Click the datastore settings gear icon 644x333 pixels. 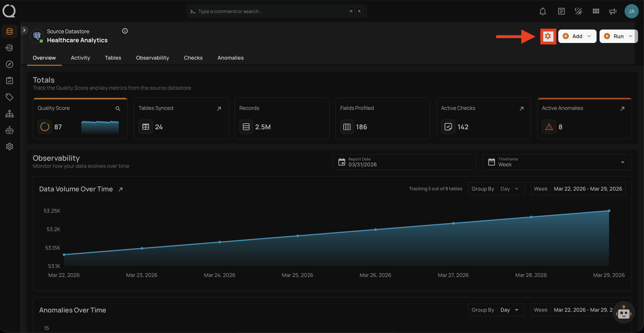point(548,36)
